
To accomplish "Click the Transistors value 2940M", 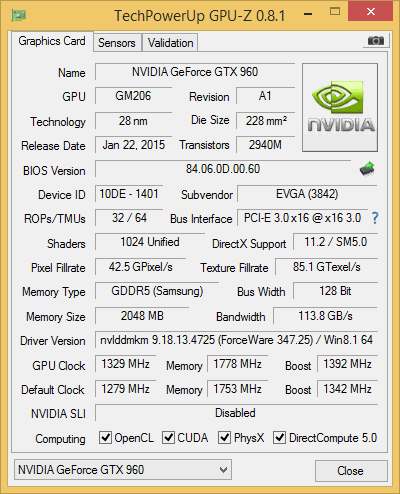I will [265, 145].
